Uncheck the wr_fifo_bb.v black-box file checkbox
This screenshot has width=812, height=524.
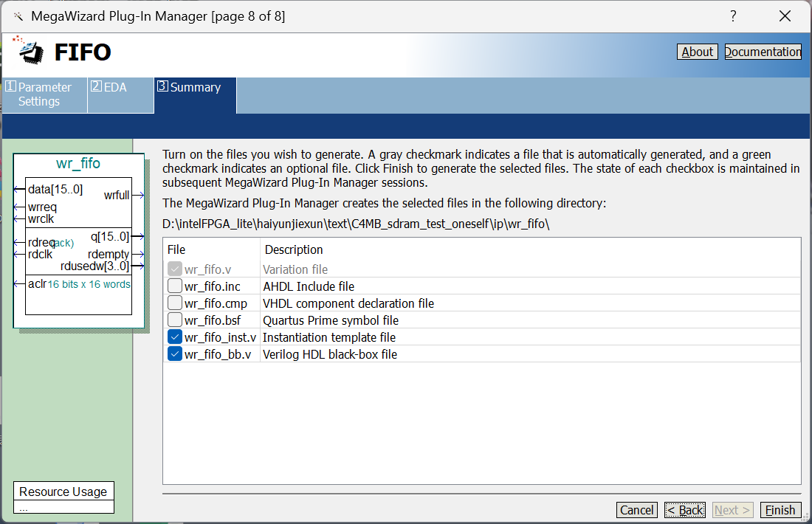pyautogui.click(x=175, y=354)
